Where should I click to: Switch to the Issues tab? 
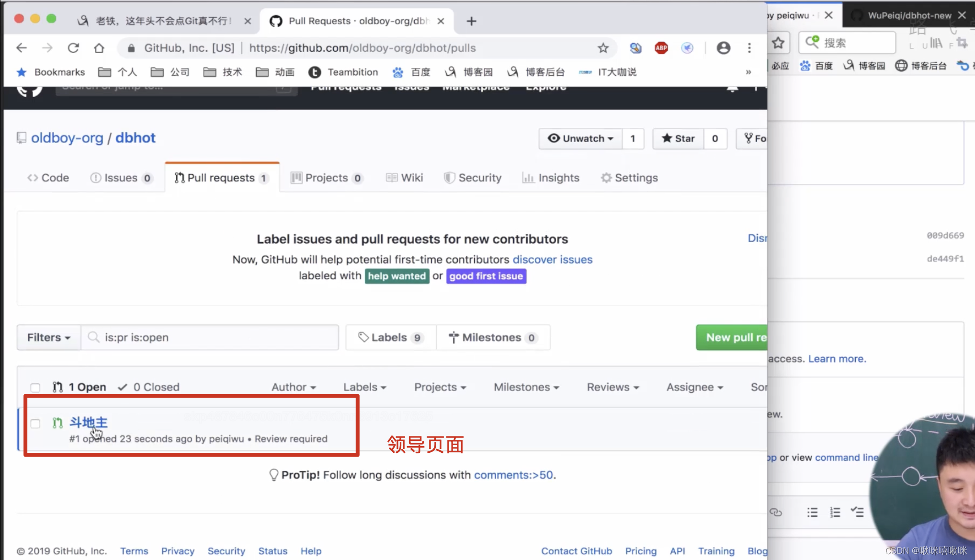click(x=121, y=178)
